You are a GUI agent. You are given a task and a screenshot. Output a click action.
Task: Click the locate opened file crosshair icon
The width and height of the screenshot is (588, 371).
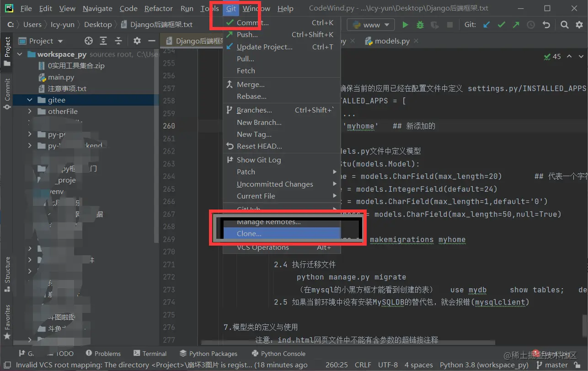[89, 41]
